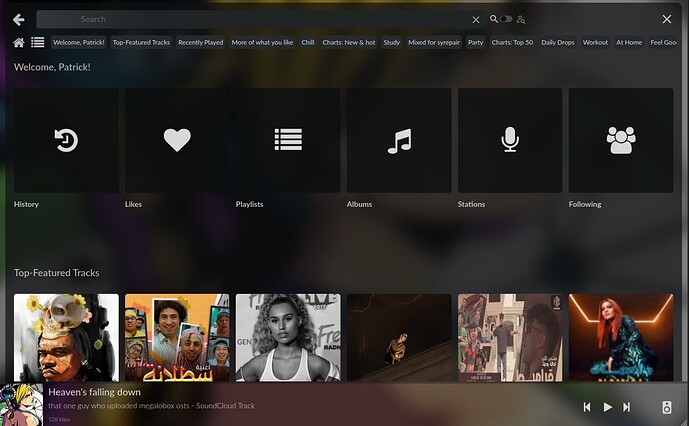Select the Daily Drops tab

(x=558, y=42)
